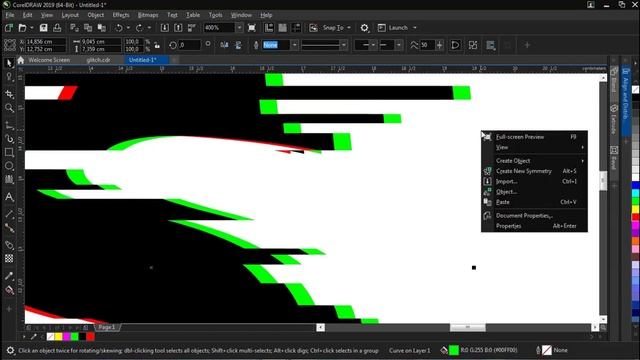Select the Artistic Media tool
The image size is (640, 360).
point(9,139)
